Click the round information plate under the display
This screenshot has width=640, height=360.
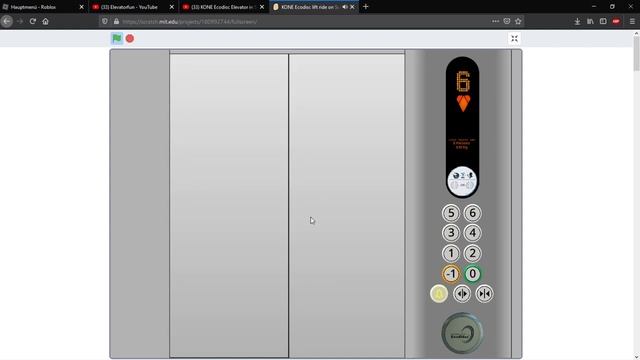point(462,182)
